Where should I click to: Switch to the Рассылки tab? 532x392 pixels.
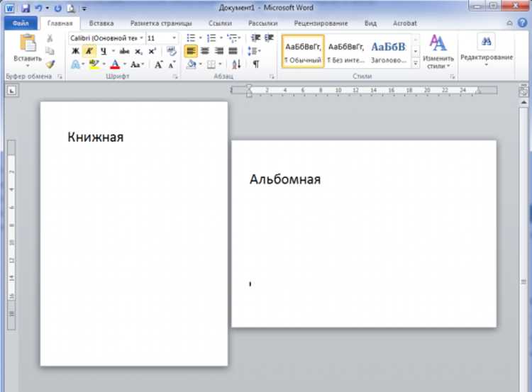(x=263, y=23)
